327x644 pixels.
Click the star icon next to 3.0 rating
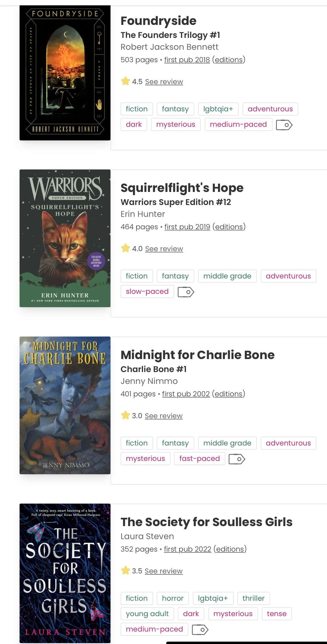pos(126,415)
